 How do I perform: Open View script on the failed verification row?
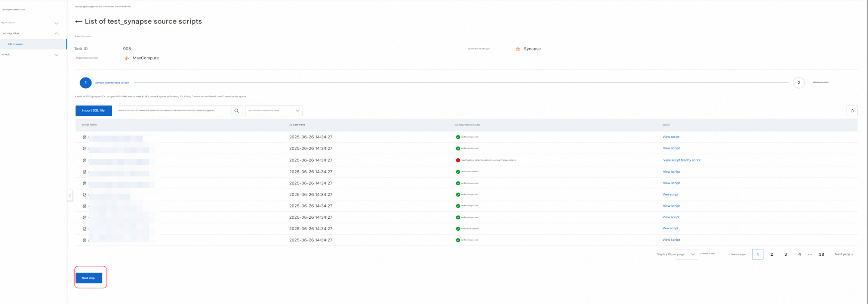click(x=671, y=160)
